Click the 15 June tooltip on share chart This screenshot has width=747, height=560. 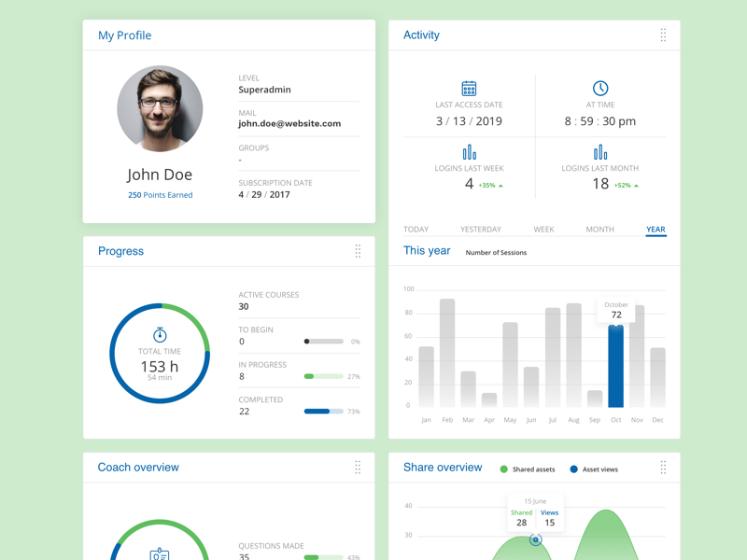point(535,513)
